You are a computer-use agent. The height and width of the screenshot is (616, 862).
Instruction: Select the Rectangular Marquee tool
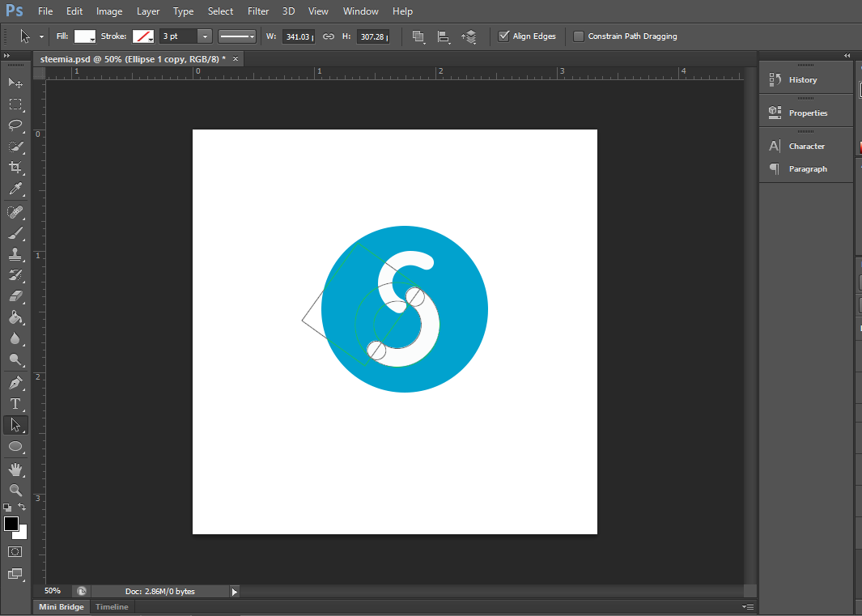(x=15, y=104)
